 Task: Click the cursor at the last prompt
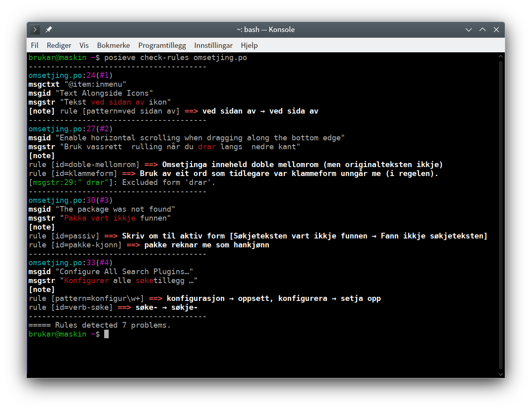pyautogui.click(x=106, y=334)
